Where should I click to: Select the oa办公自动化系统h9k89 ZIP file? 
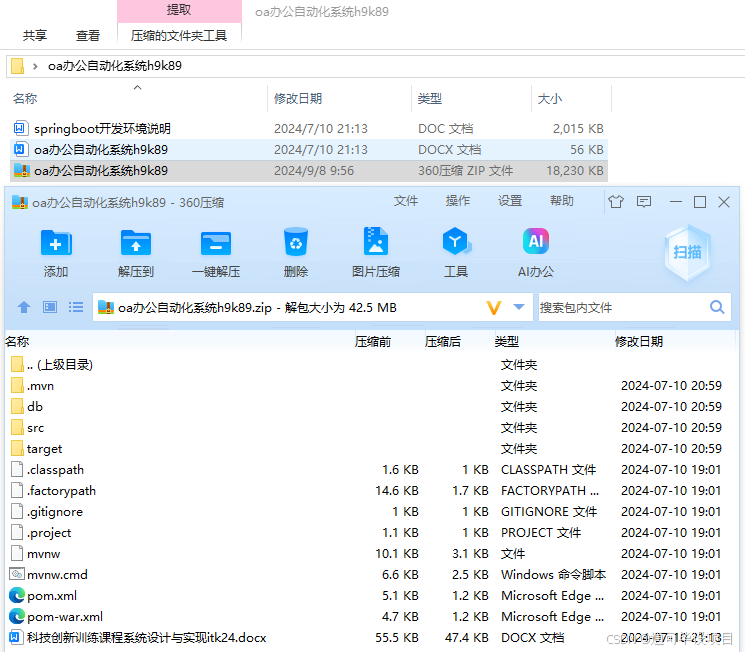309,171
